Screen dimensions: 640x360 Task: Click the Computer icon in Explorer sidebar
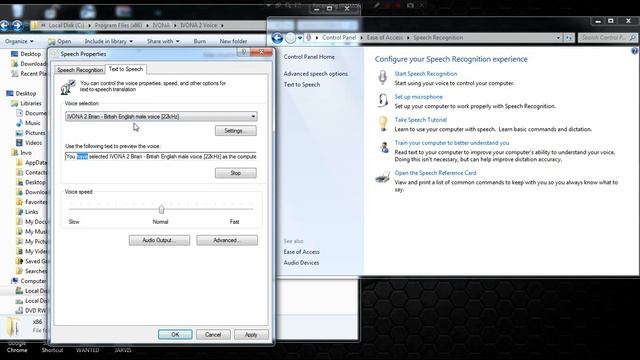point(15,281)
